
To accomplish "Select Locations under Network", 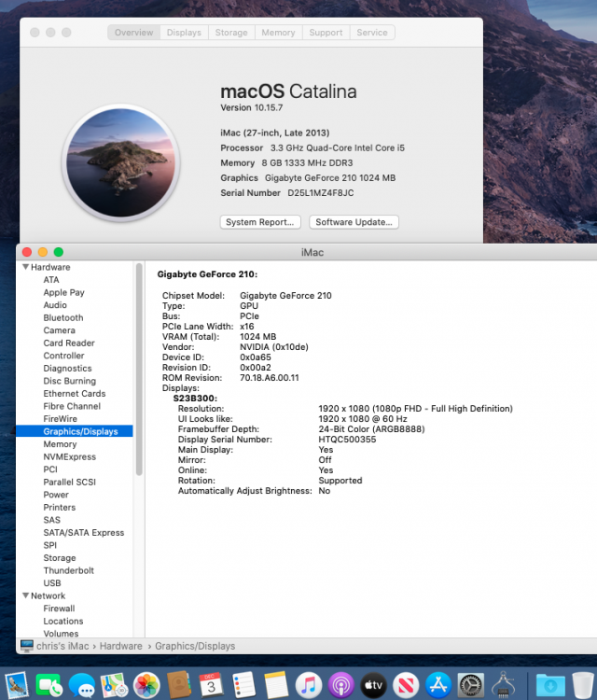I will tap(63, 621).
